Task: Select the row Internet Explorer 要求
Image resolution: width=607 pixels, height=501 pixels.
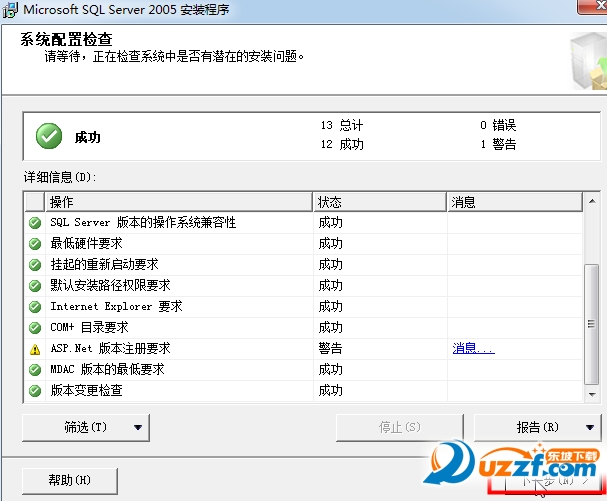Action: (x=304, y=307)
